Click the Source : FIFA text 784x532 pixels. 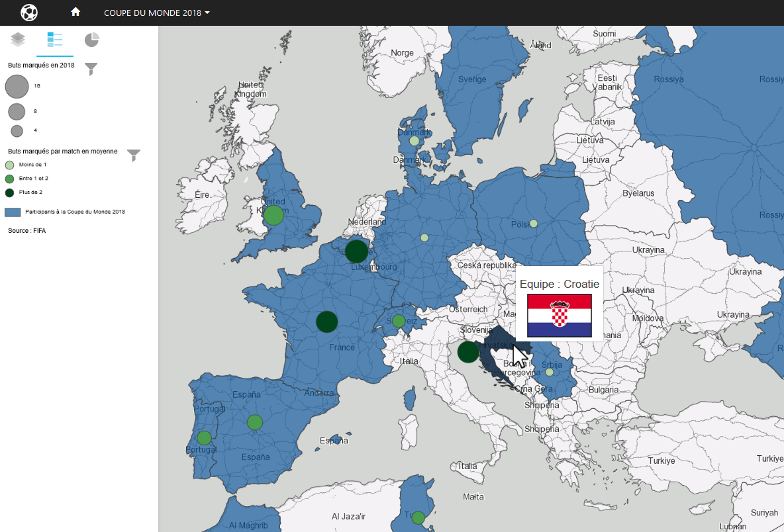click(27, 231)
